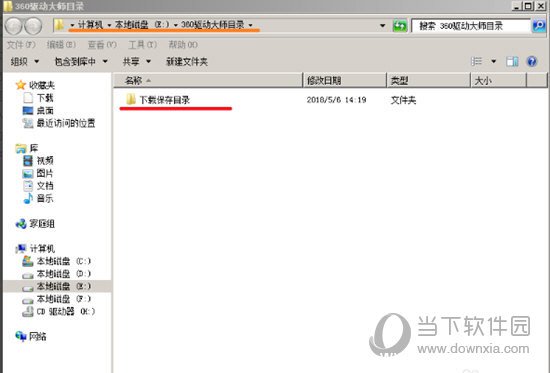Click the Forward navigation arrow button
The width and height of the screenshot is (550, 373).
(33, 26)
